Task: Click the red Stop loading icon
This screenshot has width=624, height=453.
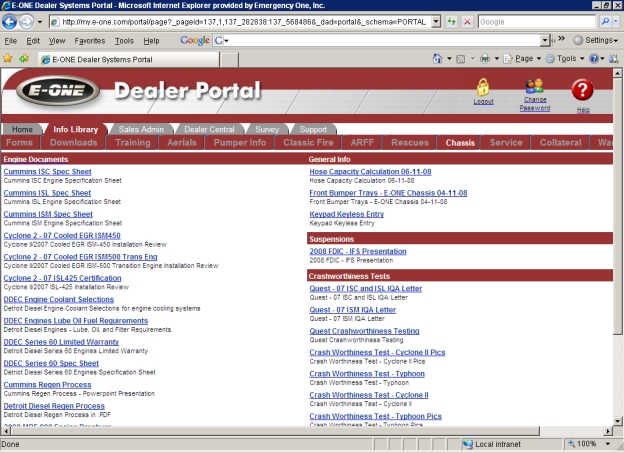Action: (467, 21)
